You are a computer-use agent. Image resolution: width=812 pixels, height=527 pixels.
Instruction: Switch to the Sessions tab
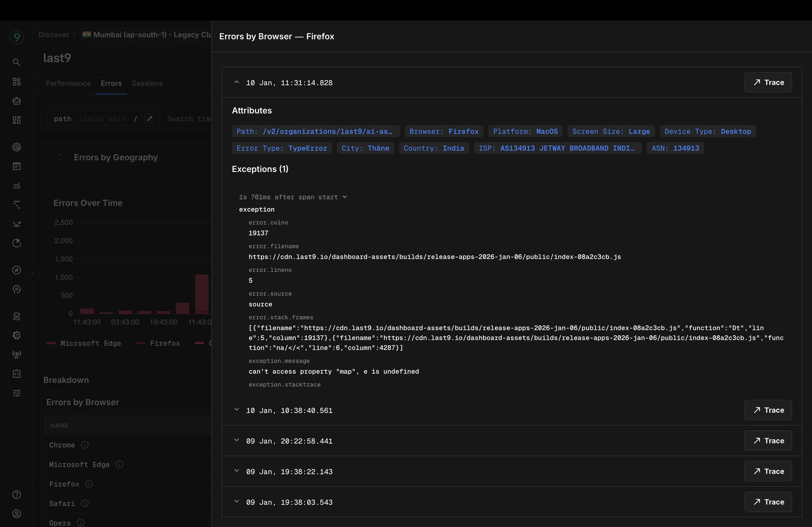(x=147, y=83)
